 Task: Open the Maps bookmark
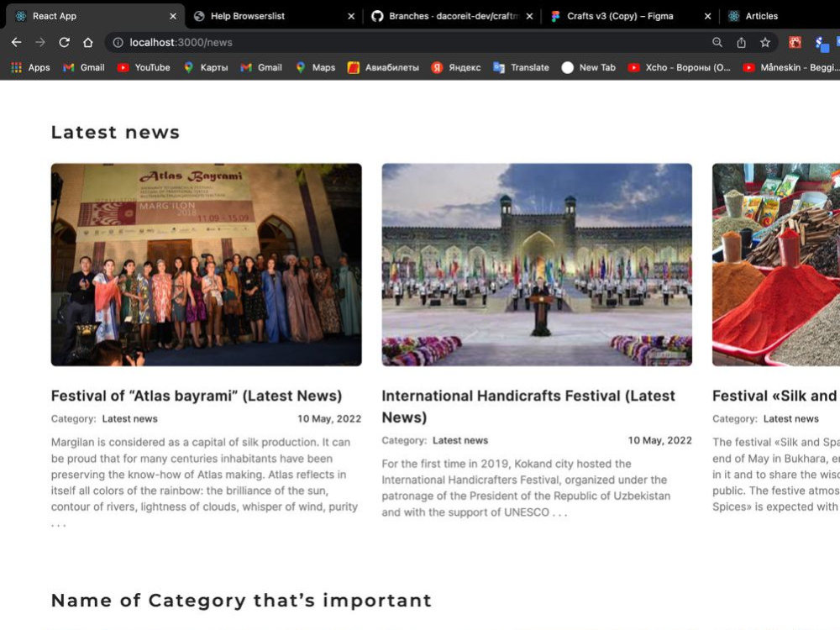click(316, 67)
